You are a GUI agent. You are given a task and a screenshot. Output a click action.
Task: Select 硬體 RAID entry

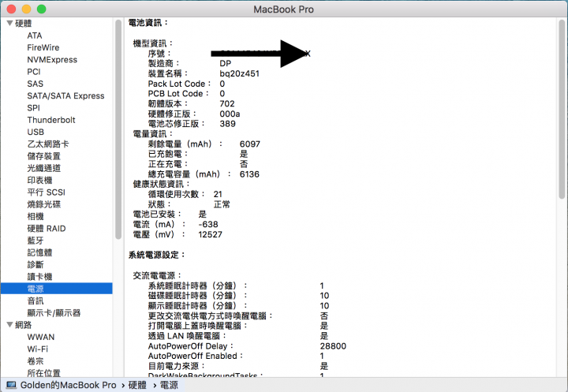point(47,228)
